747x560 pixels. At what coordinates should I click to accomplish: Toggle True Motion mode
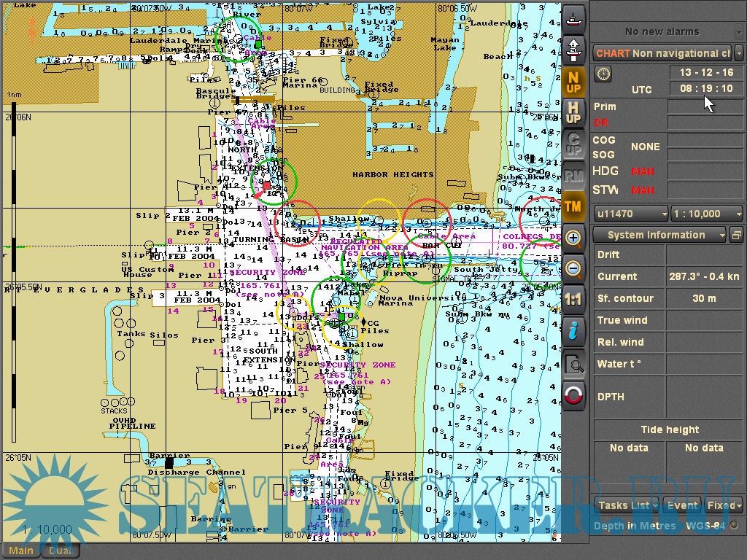click(574, 206)
